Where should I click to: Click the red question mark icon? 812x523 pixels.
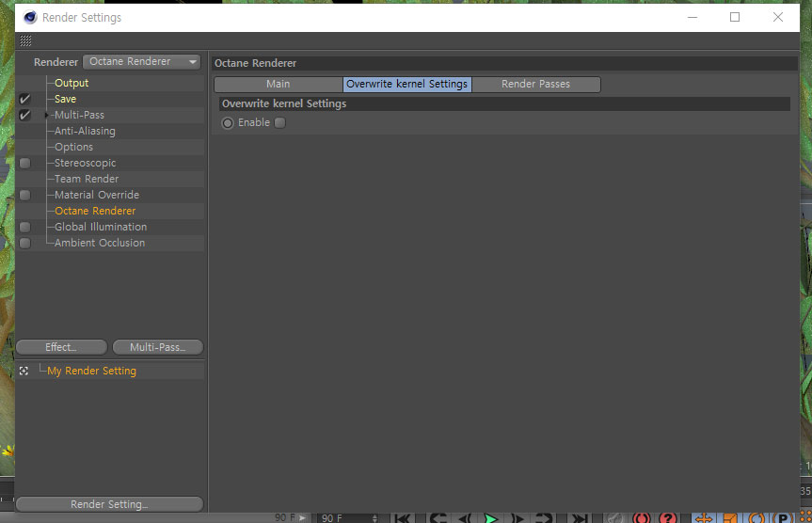(668, 517)
